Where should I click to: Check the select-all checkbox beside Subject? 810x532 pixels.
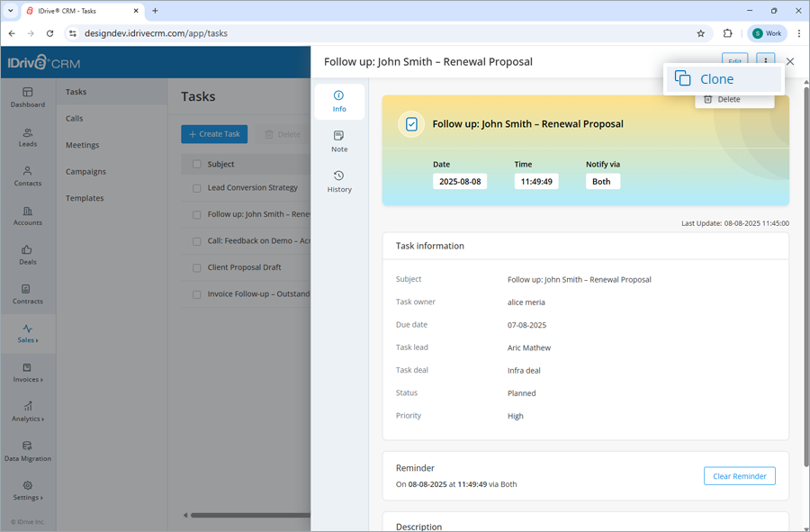click(x=196, y=164)
